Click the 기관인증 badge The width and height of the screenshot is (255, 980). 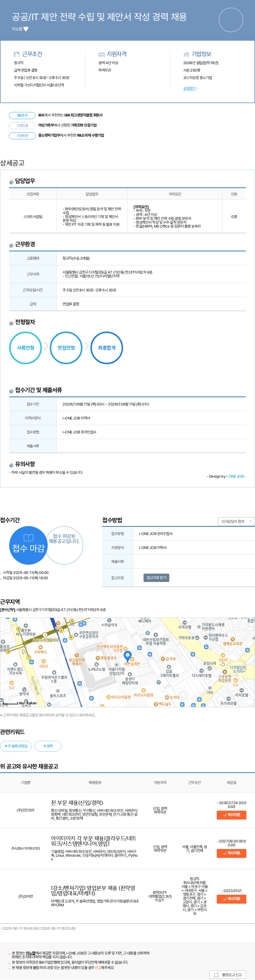23,125
